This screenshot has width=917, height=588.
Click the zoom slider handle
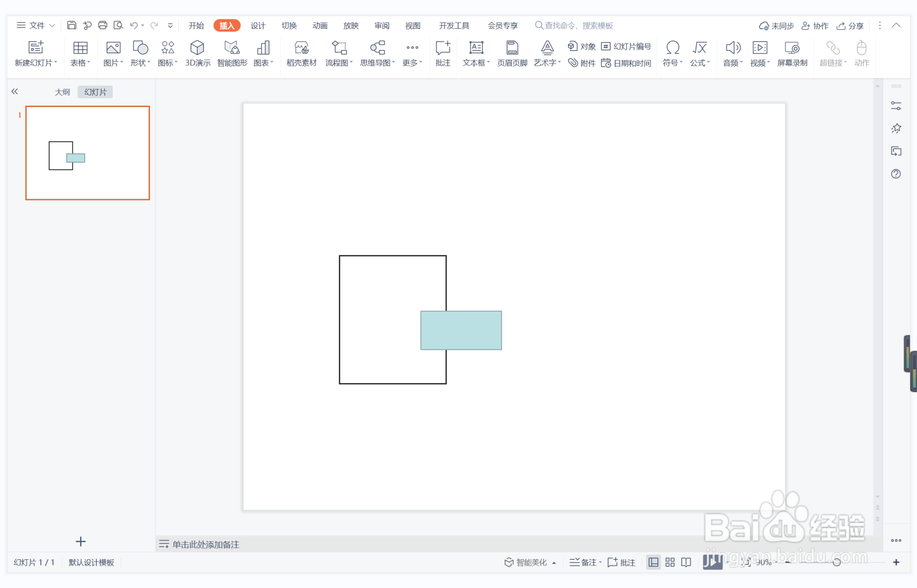click(836, 562)
